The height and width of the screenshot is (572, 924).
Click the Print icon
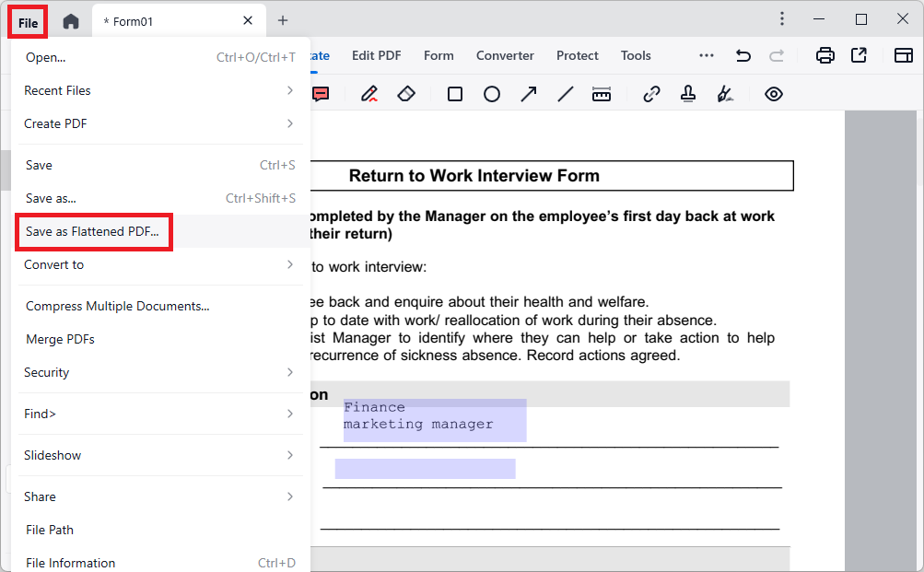[x=825, y=55]
